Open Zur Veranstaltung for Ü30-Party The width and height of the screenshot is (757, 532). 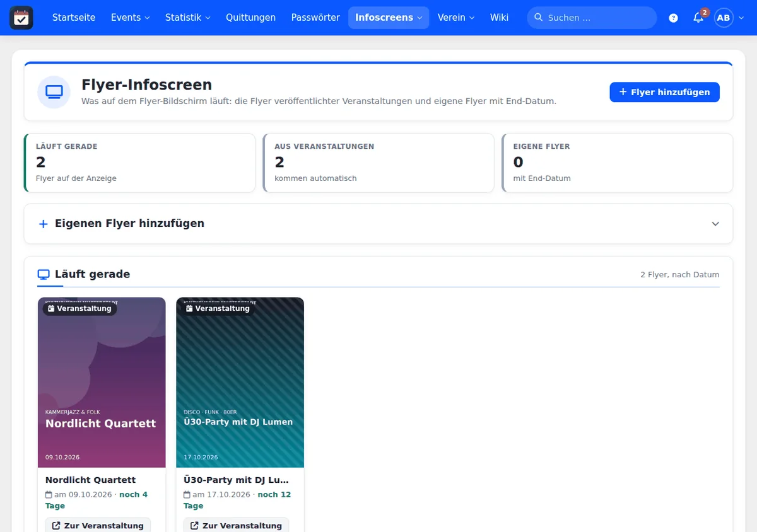236,525
